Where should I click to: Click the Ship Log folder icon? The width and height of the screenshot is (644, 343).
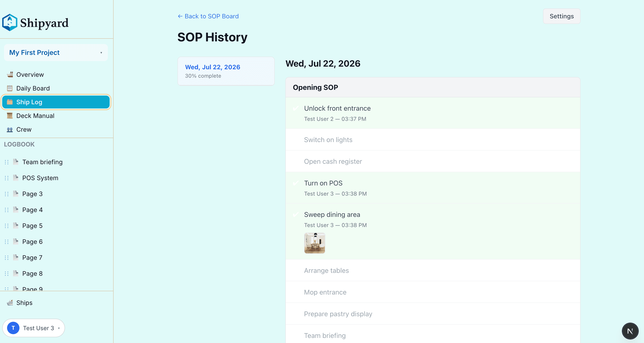pos(10,102)
